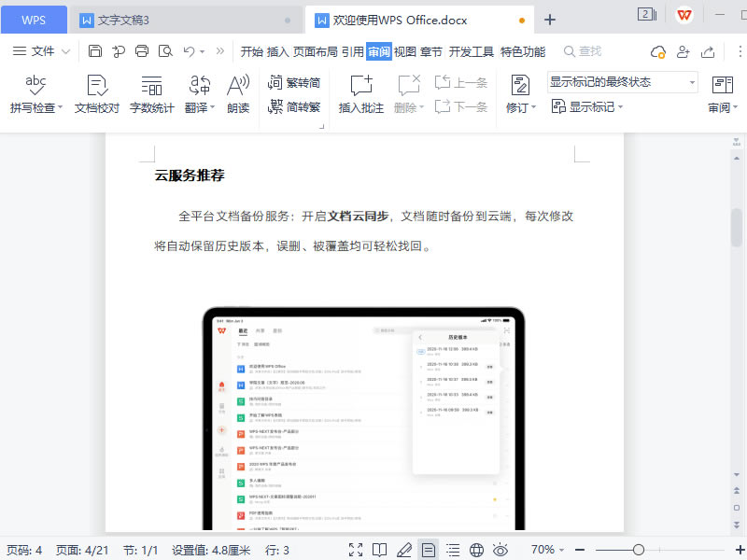Click the new document plus tab

(x=549, y=19)
